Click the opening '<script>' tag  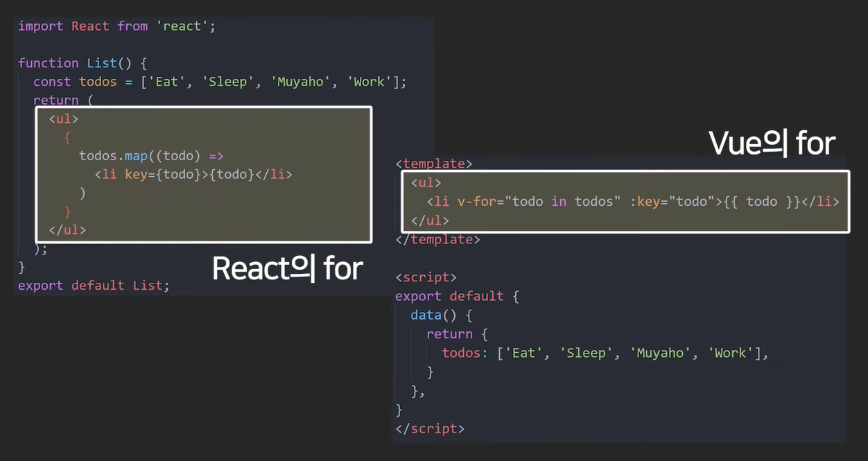pos(426,277)
